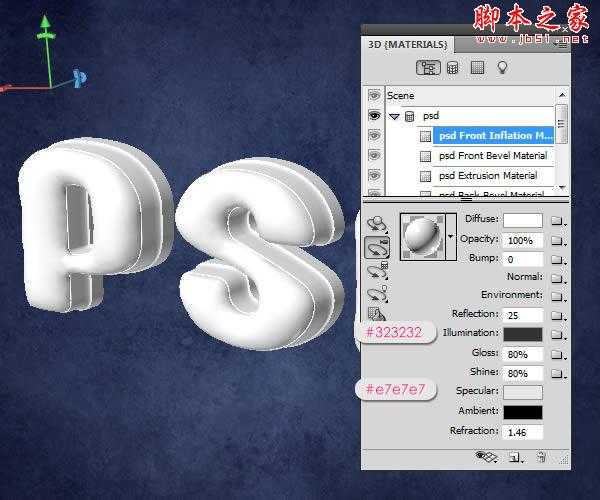Click the Specular color swatch
Screen dimensions: 600x500
523,392
